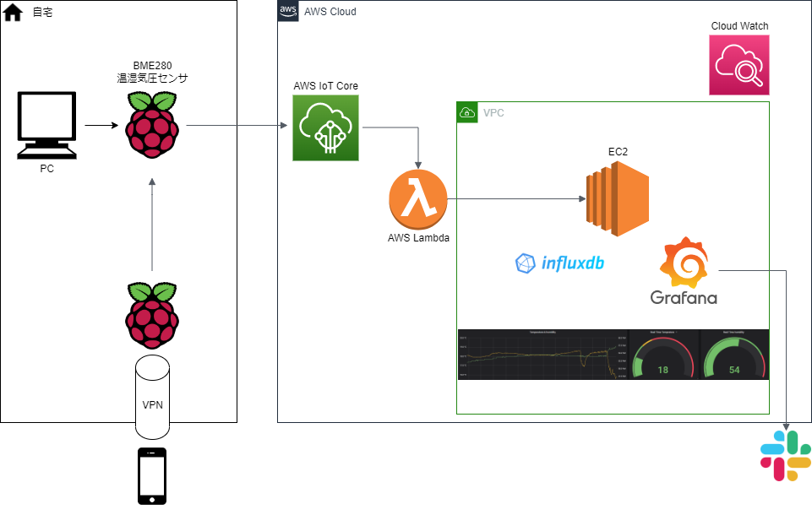
Task: Click the influxdb logo
Action: [560, 263]
